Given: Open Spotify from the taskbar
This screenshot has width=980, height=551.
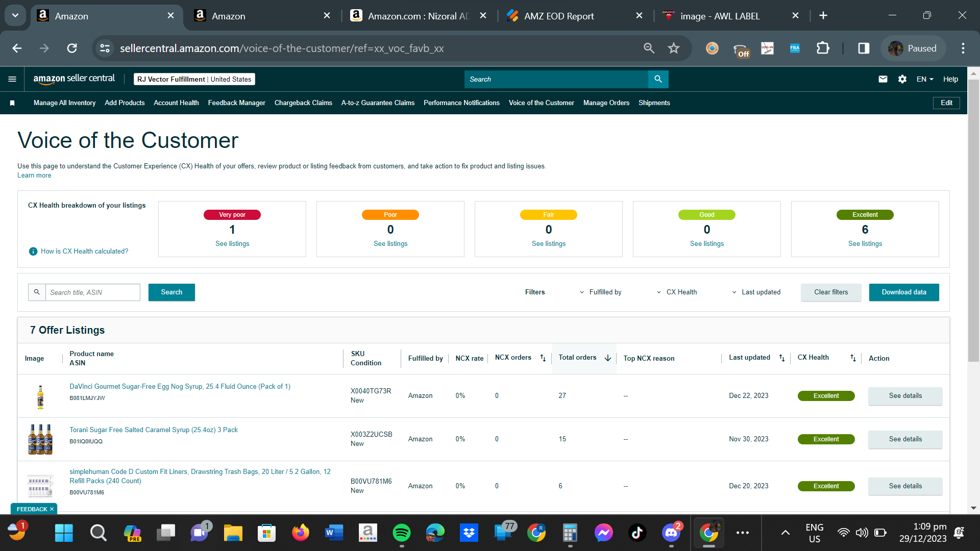Looking at the screenshot, I should (x=402, y=533).
